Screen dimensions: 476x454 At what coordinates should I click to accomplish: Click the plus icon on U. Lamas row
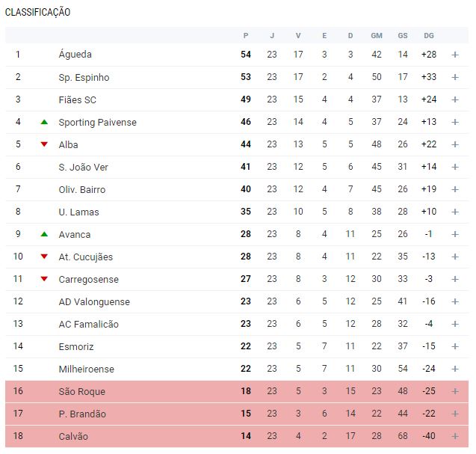pyautogui.click(x=455, y=212)
